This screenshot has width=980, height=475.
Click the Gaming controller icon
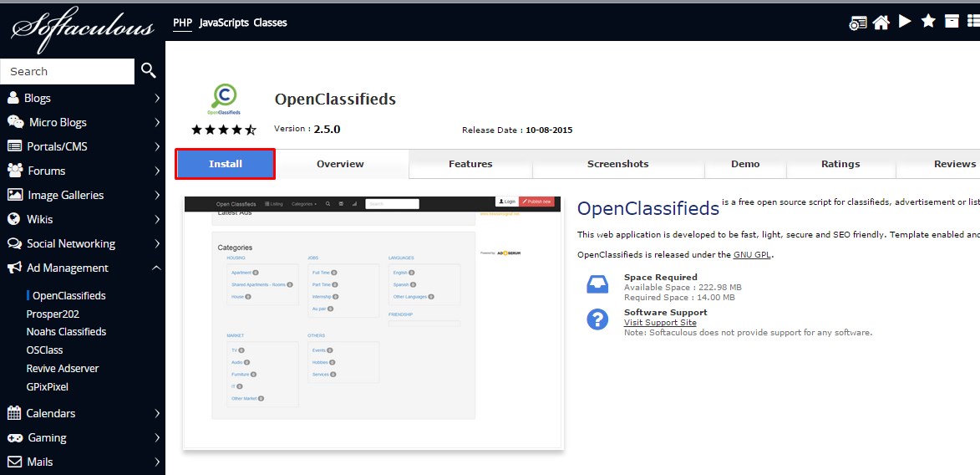tap(15, 437)
